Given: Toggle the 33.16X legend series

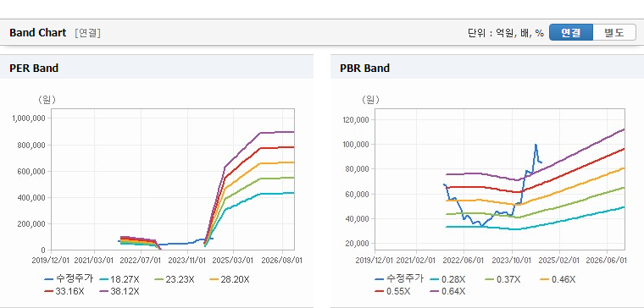Looking at the screenshot, I should coord(65,291).
